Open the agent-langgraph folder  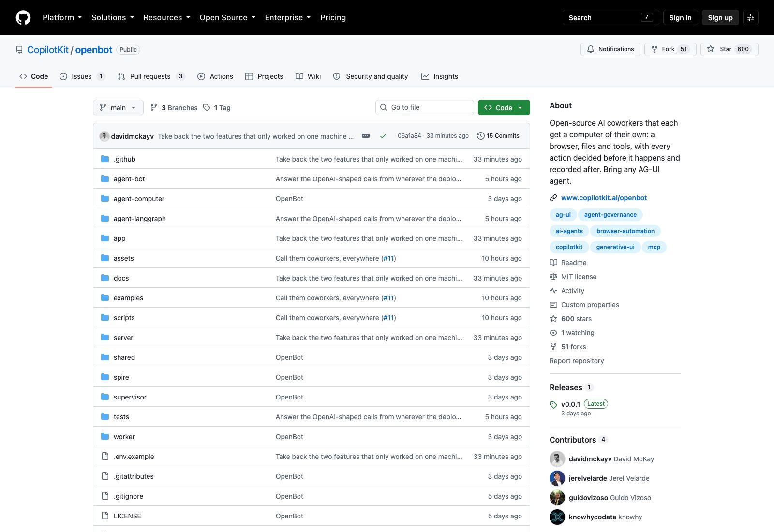(140, 219)
